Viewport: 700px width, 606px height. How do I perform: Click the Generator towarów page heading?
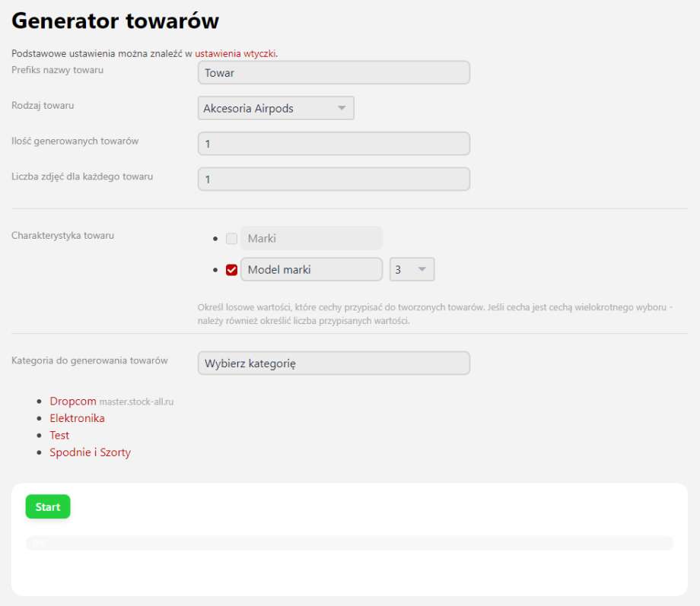(x=115, y=21)
